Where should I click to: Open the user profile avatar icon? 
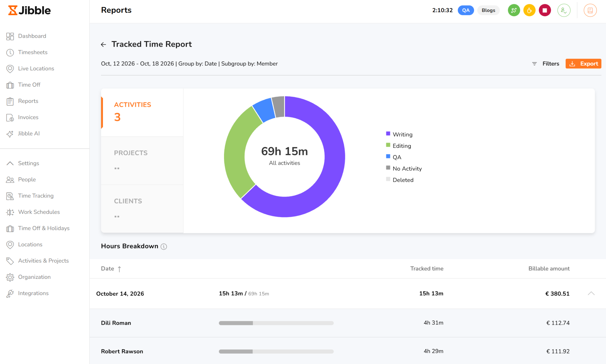[x=564, y=10]
